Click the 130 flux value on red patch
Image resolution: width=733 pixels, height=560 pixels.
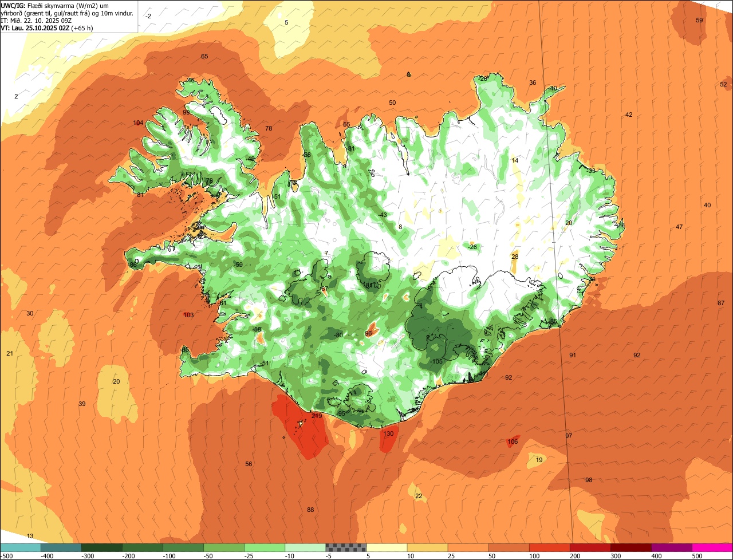pos(388,434)
